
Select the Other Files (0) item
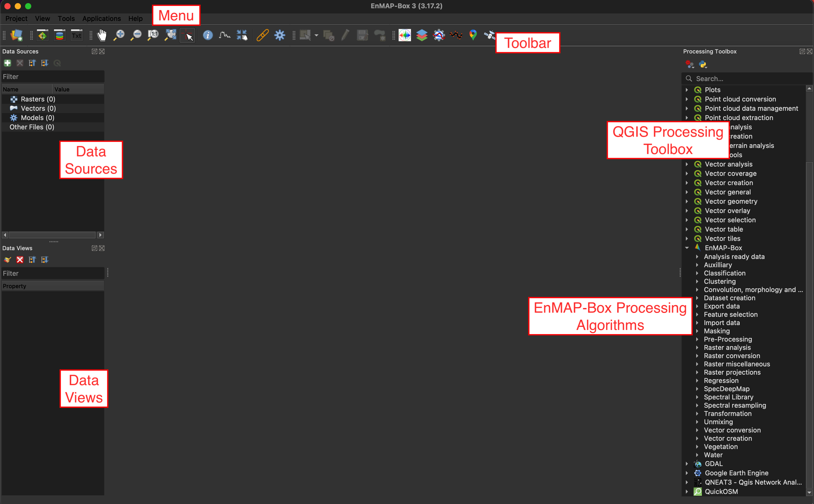point(32,127)
